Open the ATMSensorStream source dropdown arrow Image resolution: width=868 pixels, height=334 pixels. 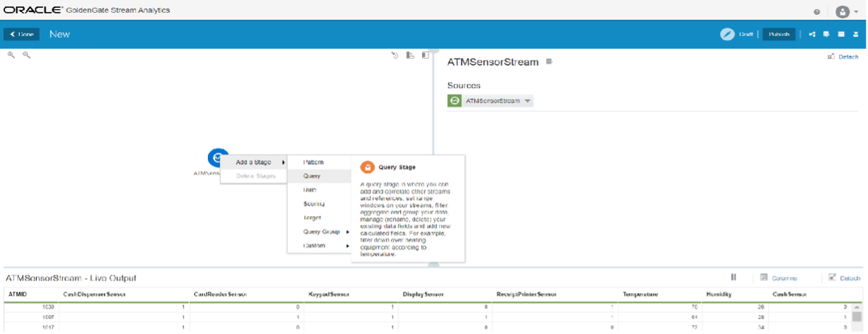527,101
